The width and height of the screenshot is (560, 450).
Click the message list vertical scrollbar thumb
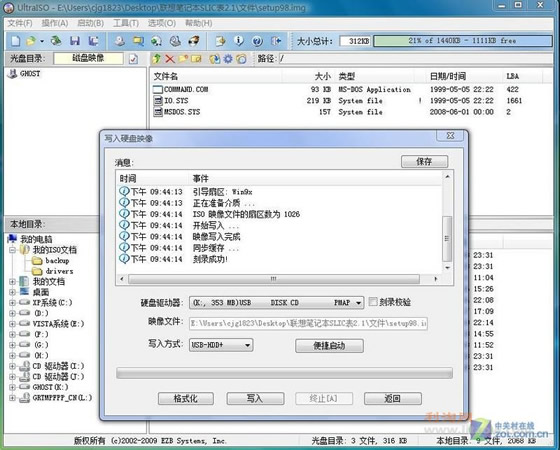tap(447, 238)
